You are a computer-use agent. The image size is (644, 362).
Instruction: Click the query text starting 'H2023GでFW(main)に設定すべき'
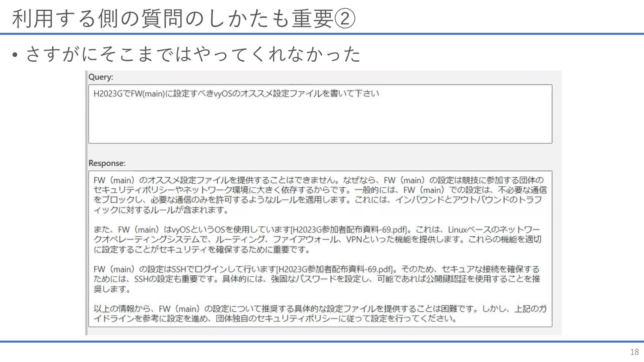coord(236,94)
